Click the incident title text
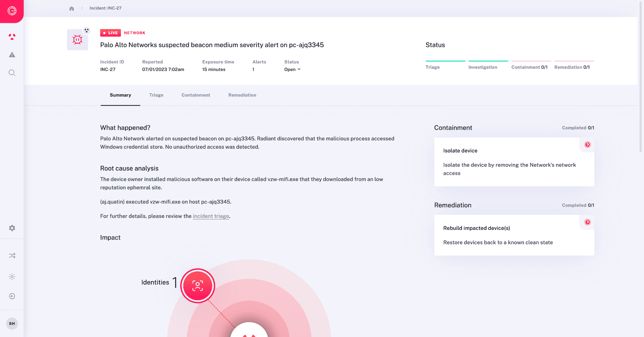 point(212,45)
